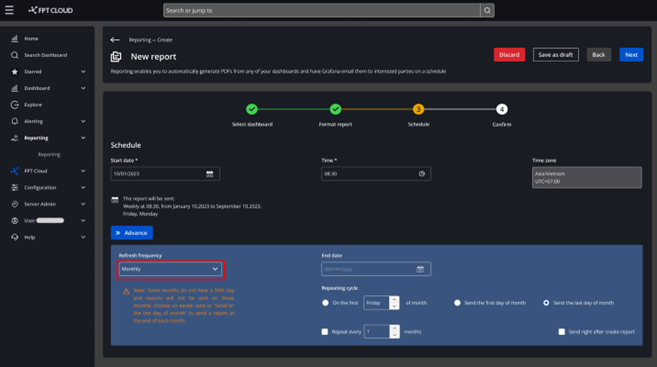This screenshot has width=657, height=367.
Task: Click the Select dashboard step checkmark
Action: click(252, 109)
